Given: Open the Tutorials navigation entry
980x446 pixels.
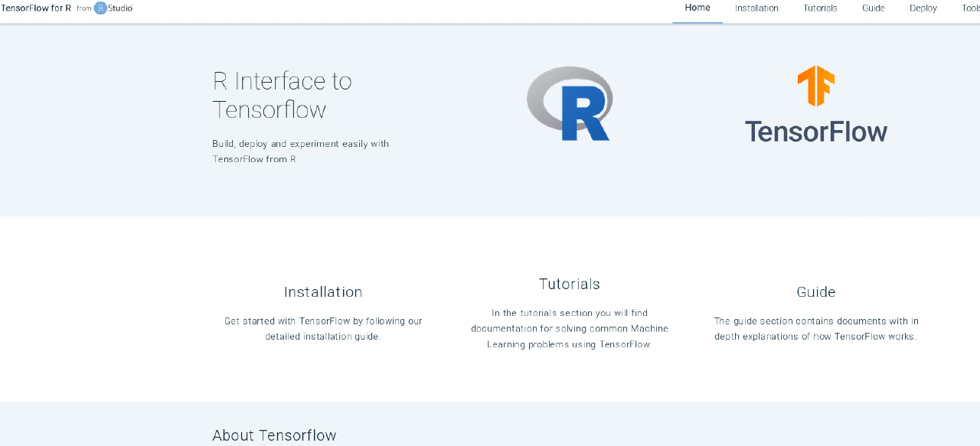Looking at the screenshot, I should (819, 8).
